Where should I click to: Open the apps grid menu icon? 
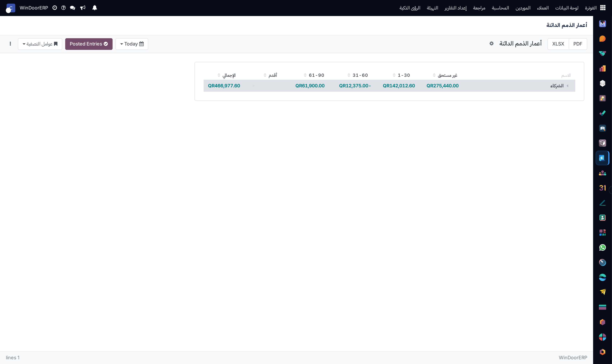[x=603, y=8]
